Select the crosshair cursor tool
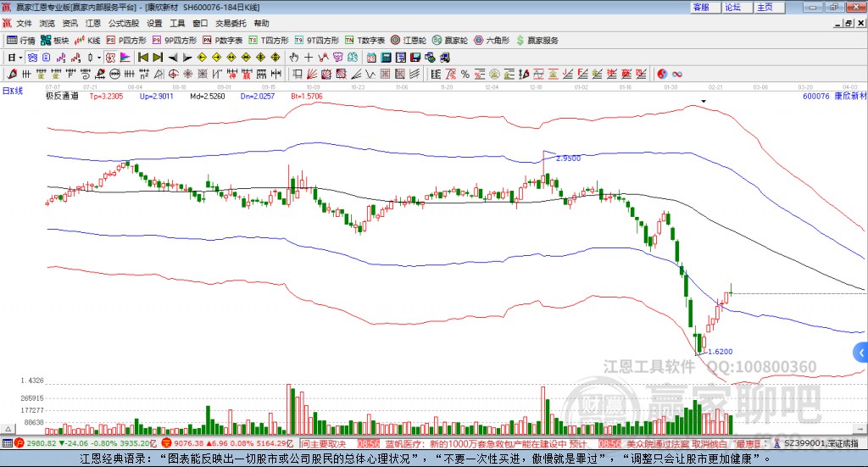The height and width of the screenshot is (467, 868). pyautogui.click(x=309, y=57)
